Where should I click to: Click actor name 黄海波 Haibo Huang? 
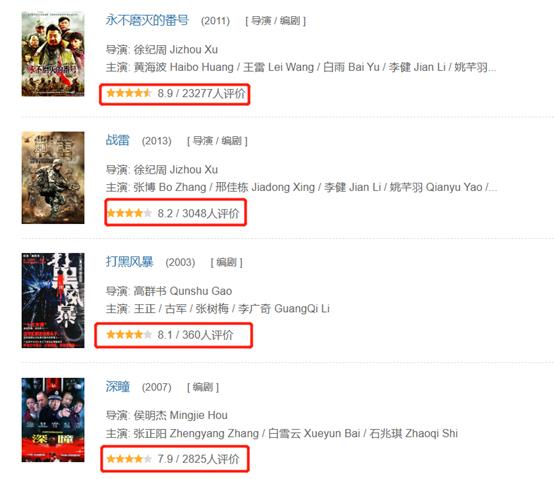click(x=184, y=67)
